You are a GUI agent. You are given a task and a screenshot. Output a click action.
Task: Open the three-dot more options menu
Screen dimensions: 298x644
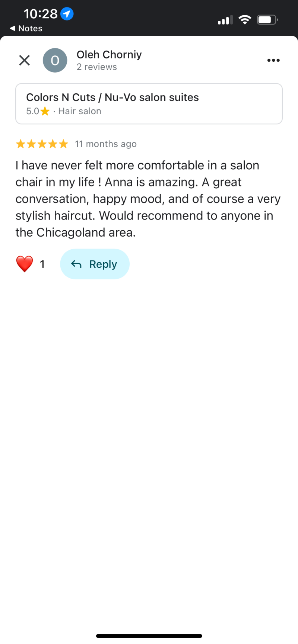point(273,60)
